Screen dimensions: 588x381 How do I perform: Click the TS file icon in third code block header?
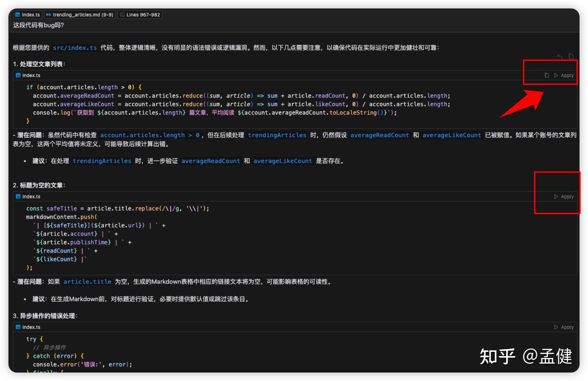[19, 327]
